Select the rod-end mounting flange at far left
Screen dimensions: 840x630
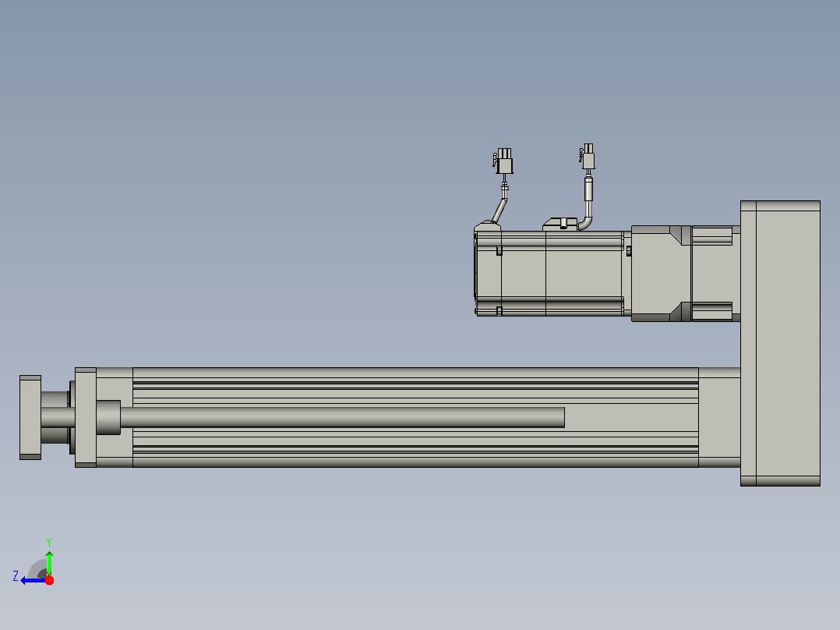(30, 417)
